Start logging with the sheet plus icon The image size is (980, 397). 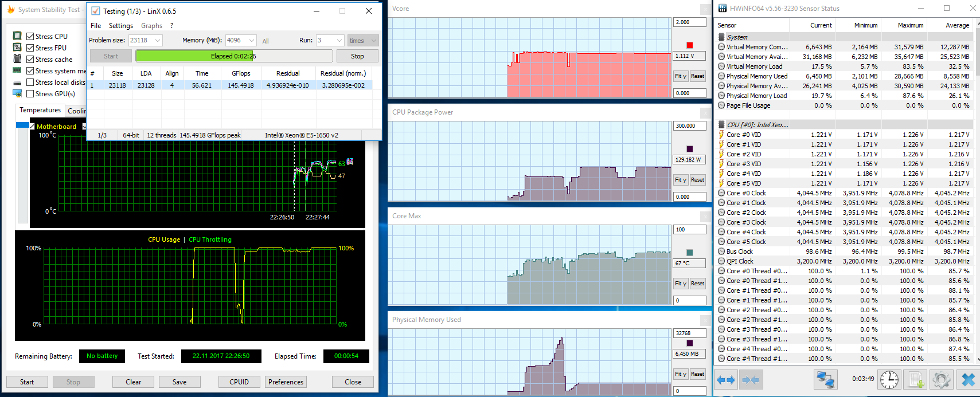[916, 380]
